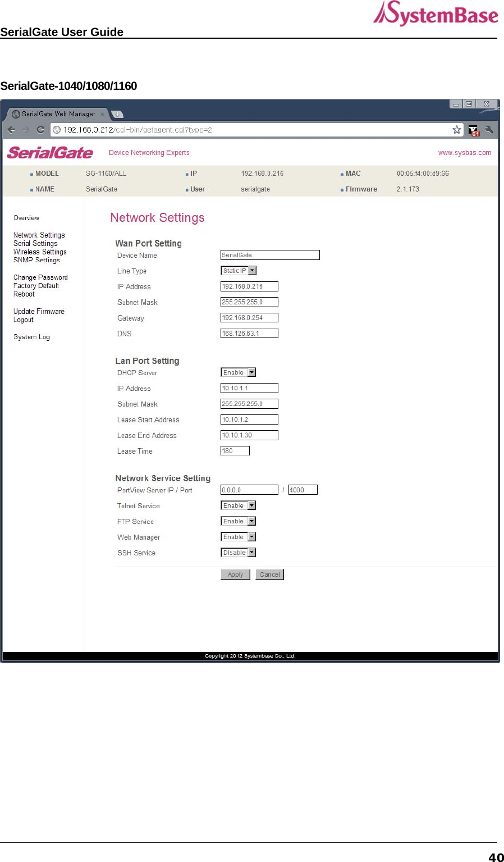Click the Lan IP Address field 10.10.1.1
Image resolution: width=504 pixels, height=862 pixels.
[x=249, y=388]
